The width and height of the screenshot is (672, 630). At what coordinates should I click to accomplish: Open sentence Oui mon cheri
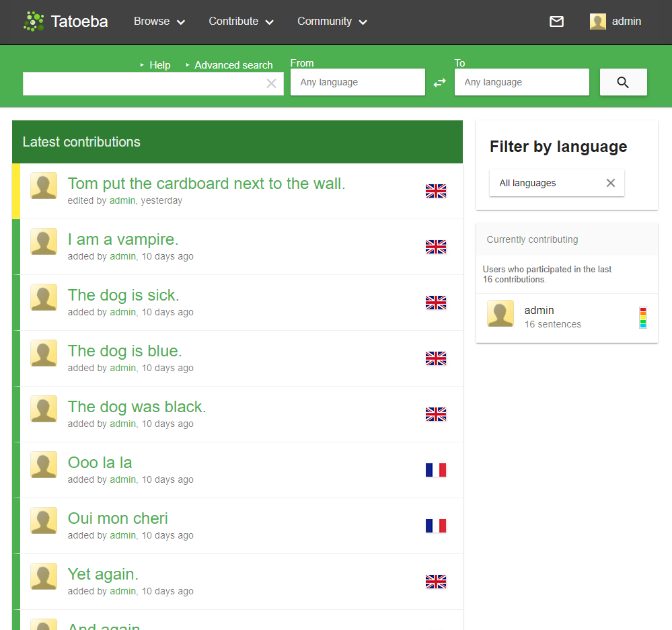118,518
